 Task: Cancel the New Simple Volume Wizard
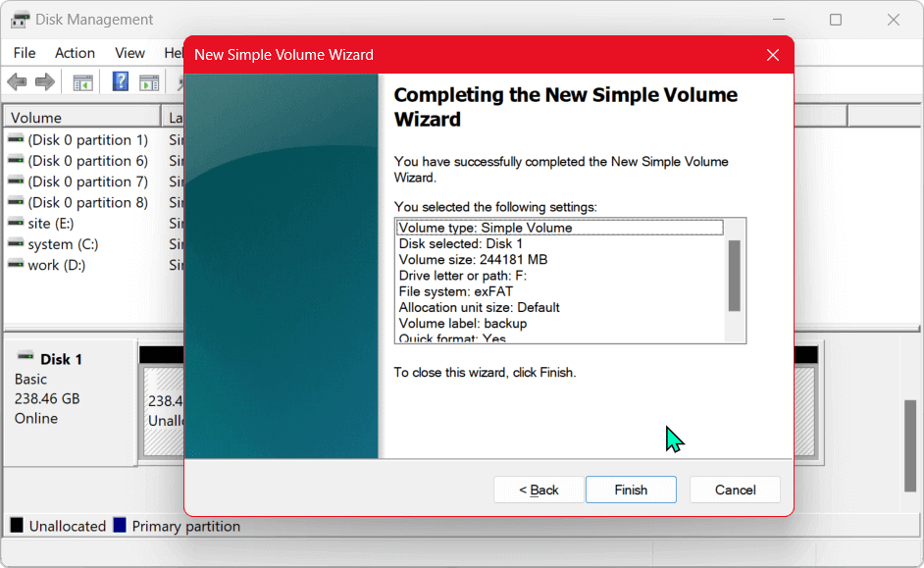click(x=735, y=490)
